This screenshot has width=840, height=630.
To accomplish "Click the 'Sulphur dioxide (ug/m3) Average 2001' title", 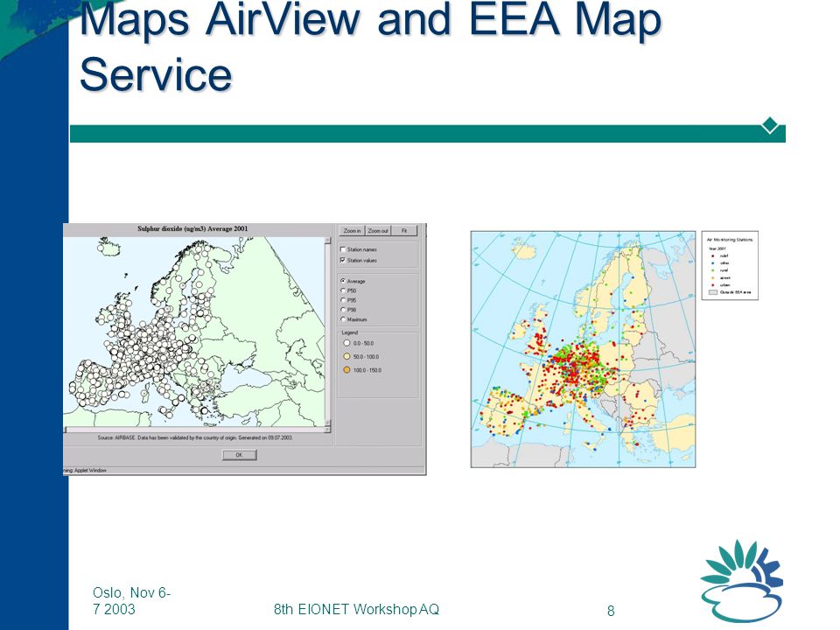I will [x=192, y=228].
